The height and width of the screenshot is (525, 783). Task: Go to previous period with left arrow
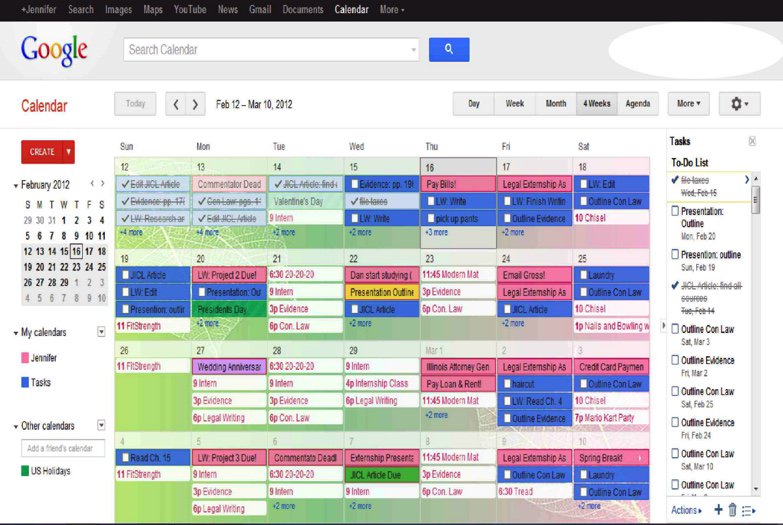point(176,104)
